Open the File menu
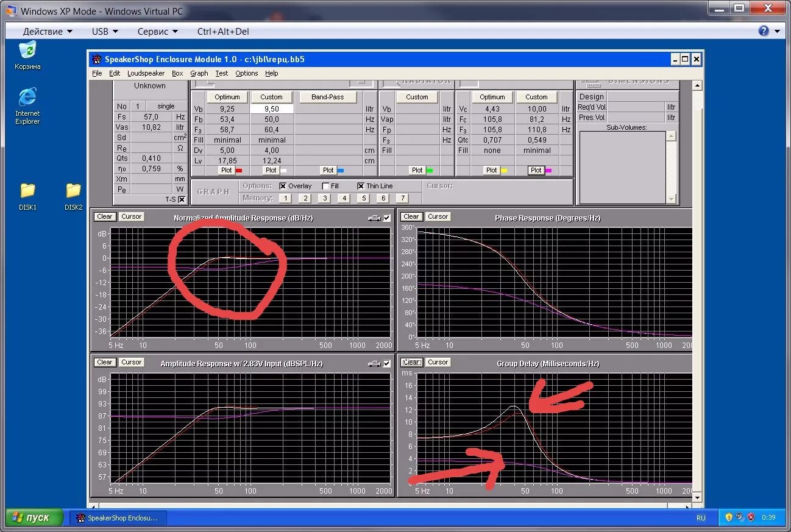This screenshot has width=791, height=532. 97,73
